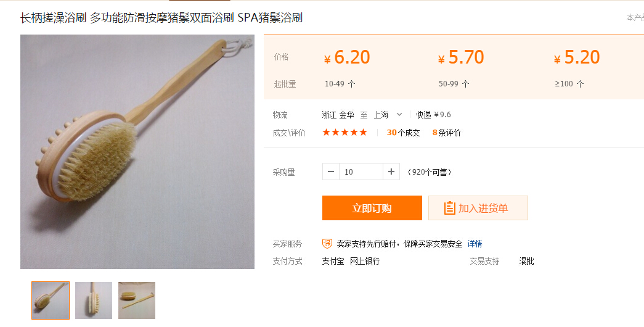Select the second brush thumbnail
Image resolution: width=644 pixels, height=327 pixels.
tap(94, 300)
